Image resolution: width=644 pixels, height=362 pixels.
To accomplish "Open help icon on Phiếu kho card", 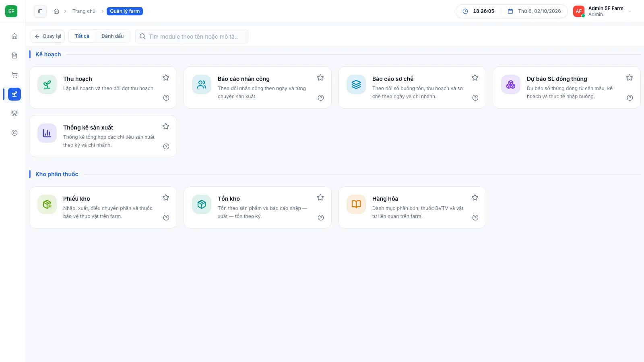I will pyautogui.click(x=166, y=218).
